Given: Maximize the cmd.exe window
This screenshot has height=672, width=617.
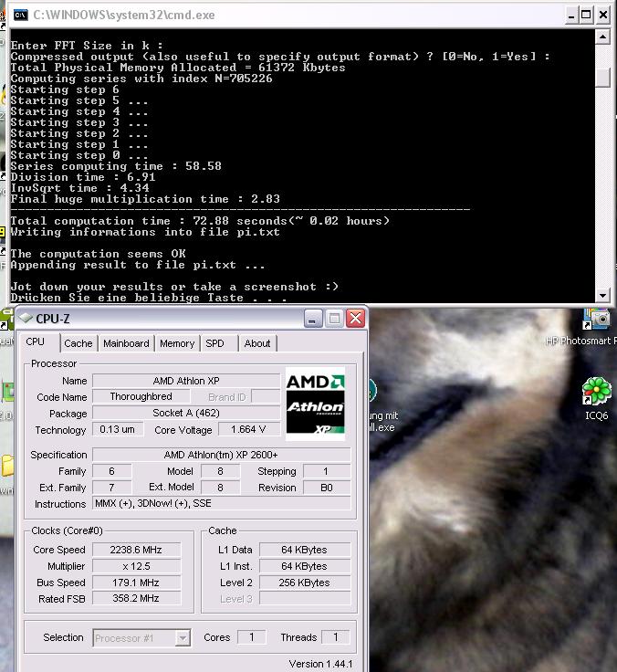Looking at the screenshot, I should click(x=586, y=16).
